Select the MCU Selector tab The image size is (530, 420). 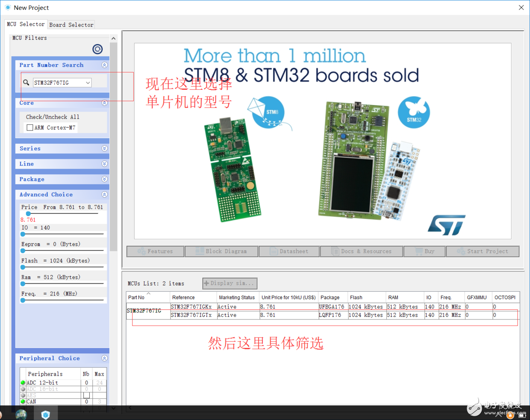point(25,24)
